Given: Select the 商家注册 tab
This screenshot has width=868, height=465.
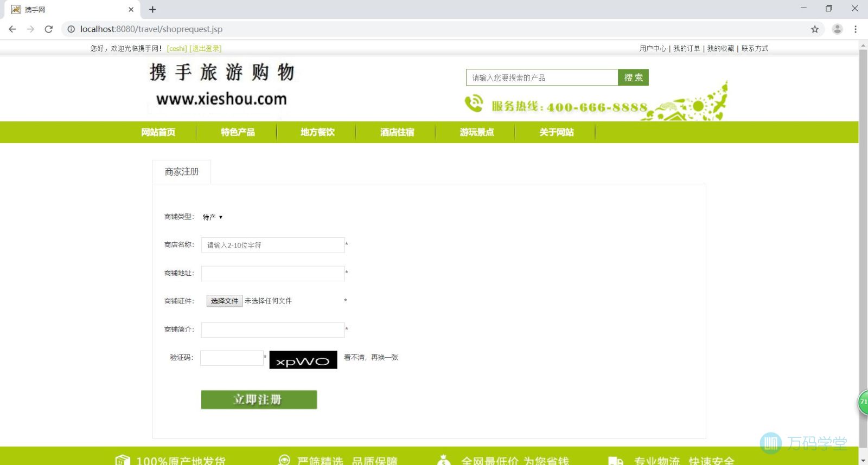Looking at the screenshot, I should (182, 172).
